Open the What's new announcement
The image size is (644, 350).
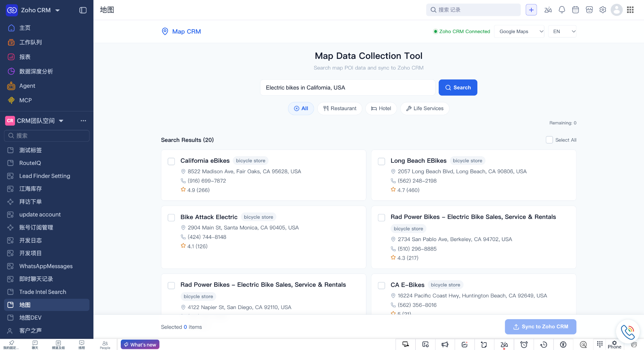[x=140, y=344]
